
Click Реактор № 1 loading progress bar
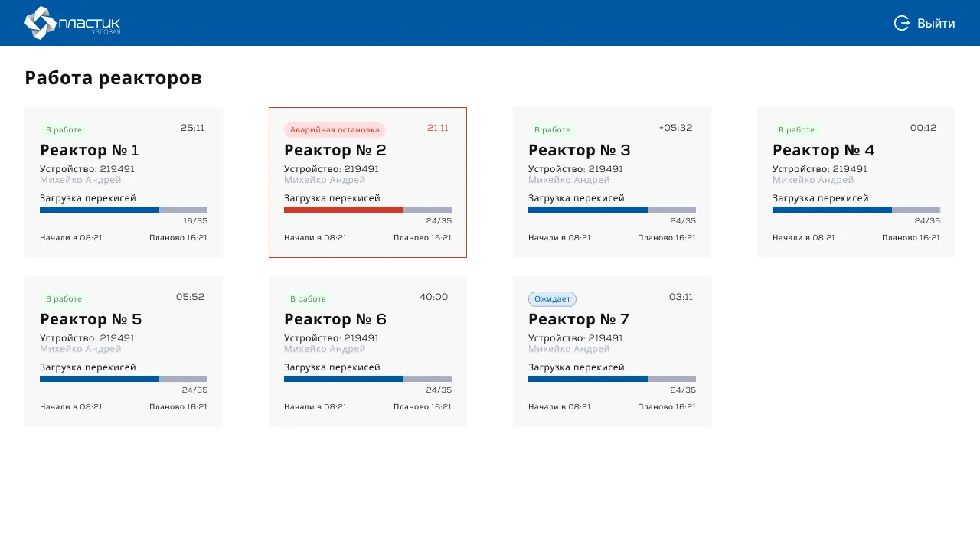[x=123, y=210]
